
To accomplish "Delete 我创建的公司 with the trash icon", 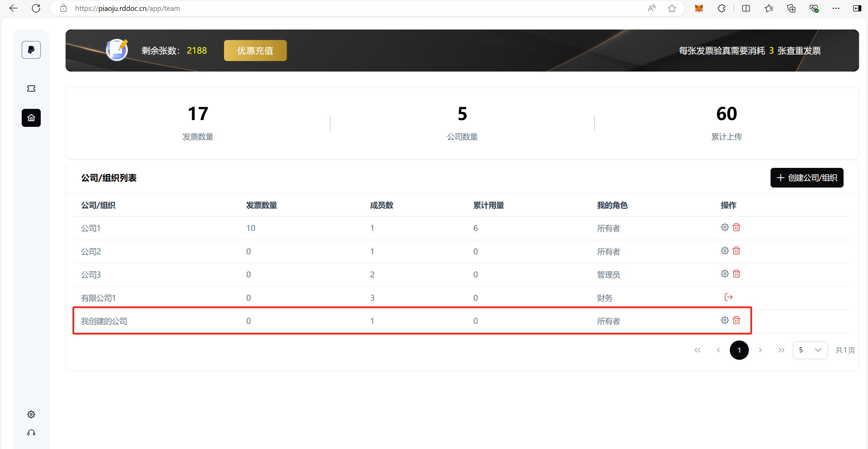I will click(x=736, y=320).
